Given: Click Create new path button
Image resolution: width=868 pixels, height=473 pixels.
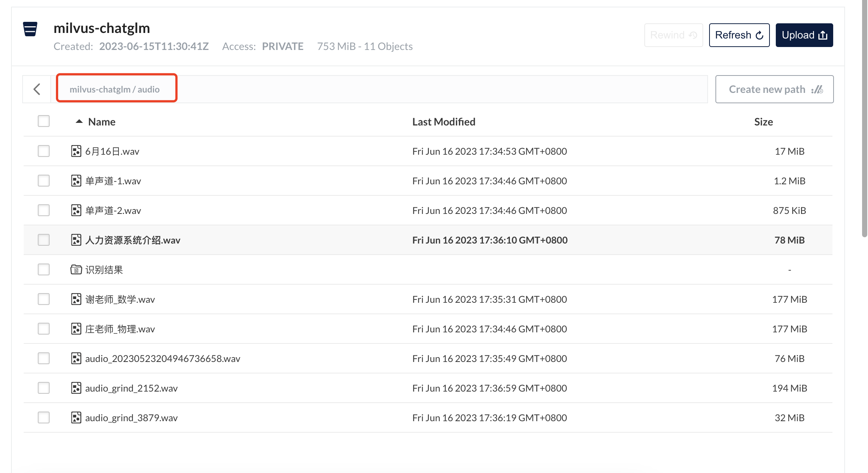Looking at the screenshot, I should pyautogui.click(x=774, y=89).
